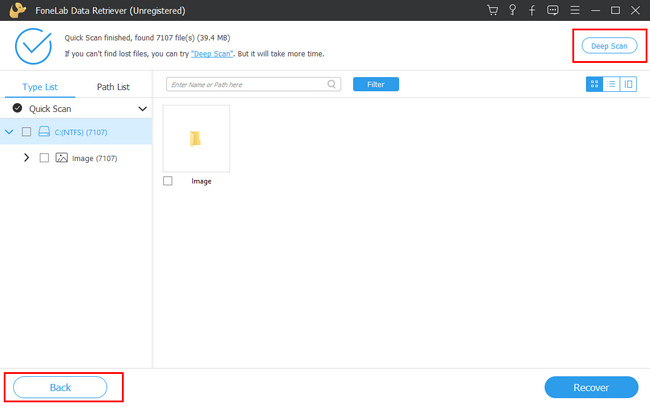
Task: Focus the name or path search field
Action: [253, 84]
